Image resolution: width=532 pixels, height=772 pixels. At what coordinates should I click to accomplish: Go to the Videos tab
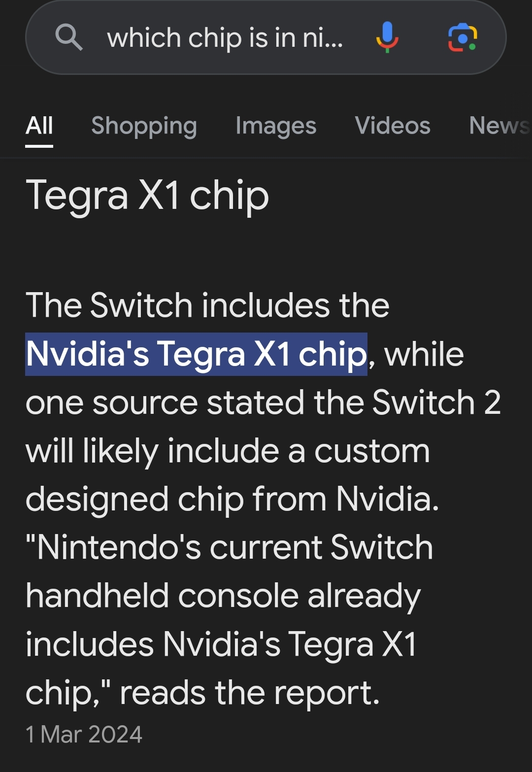393,126
